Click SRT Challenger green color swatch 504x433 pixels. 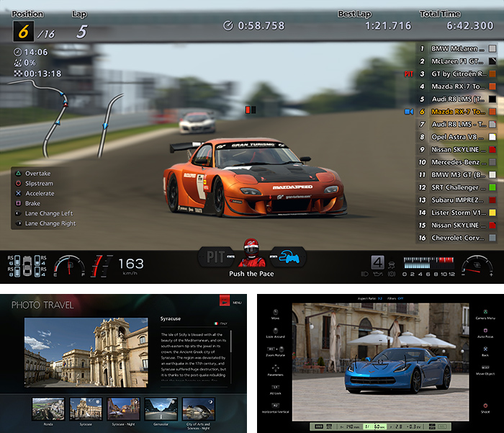(492, 187)
